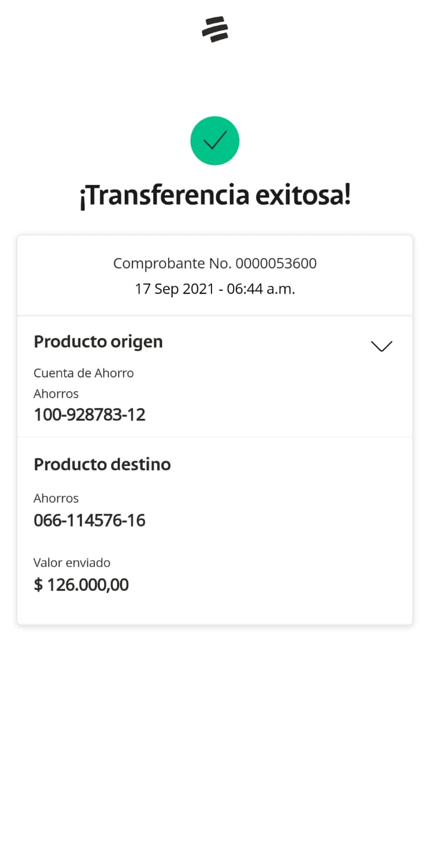Tap the amount $ 126.000,00
The height and width of the screenshot is (868, 429).
[81, 585]
